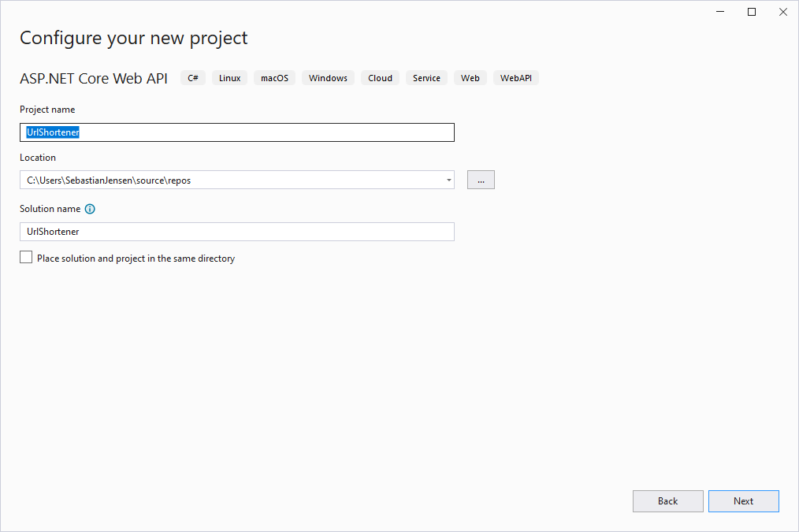
Task: Click the macOS platform tag
Action: pyautogui.click(x=274, y=78)
